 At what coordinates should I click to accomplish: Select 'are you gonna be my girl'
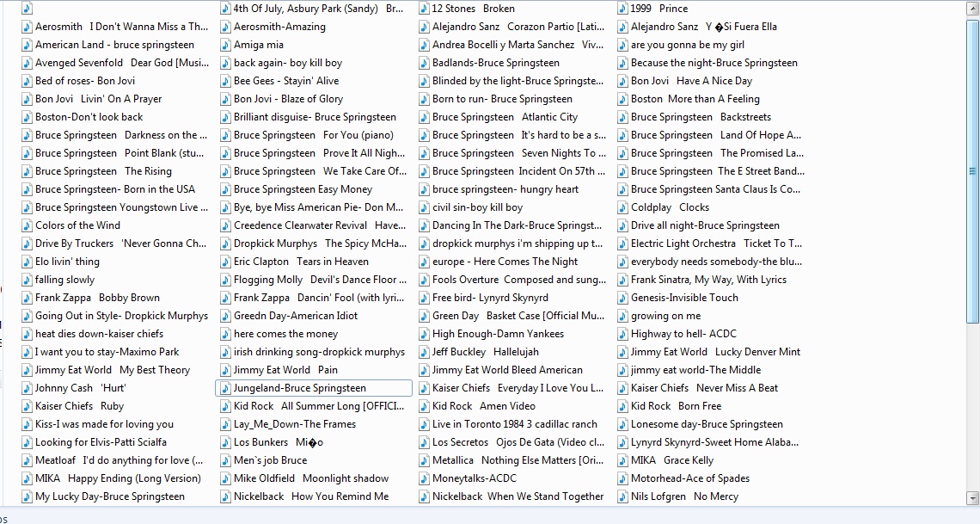coord(688,45)
